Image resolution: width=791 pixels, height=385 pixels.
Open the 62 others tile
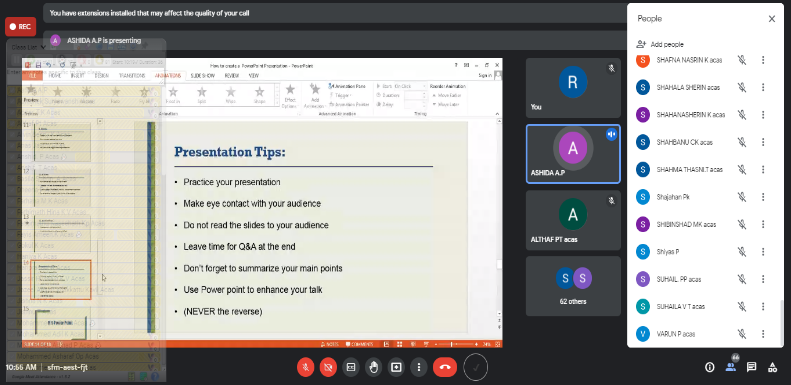click(573, 286)
